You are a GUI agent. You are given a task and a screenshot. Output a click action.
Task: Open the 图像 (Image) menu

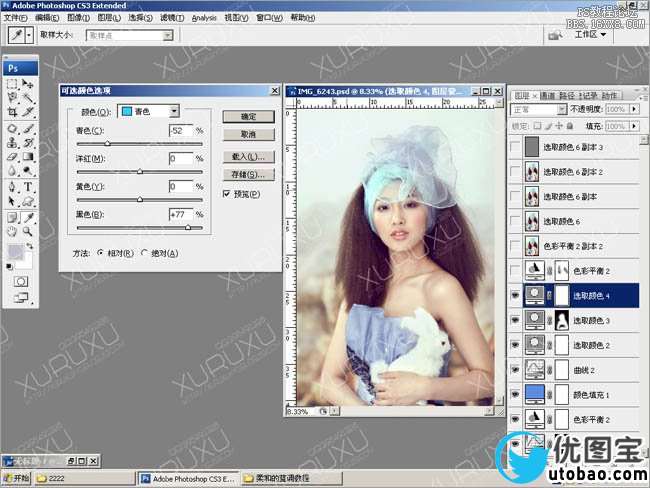point(78,18)
